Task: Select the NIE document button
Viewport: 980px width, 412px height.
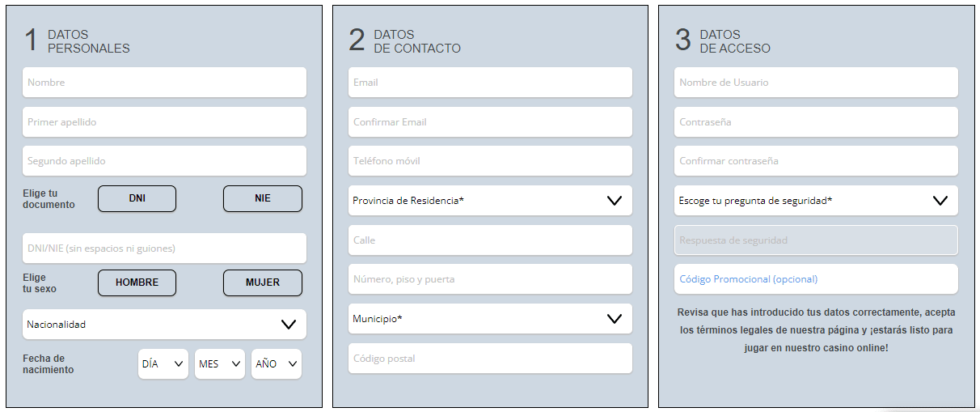Action: coord(262,199)
